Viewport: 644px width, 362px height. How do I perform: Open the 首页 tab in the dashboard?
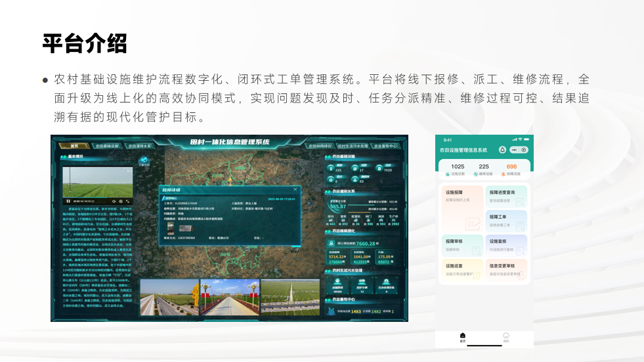(x=74, y=146)
